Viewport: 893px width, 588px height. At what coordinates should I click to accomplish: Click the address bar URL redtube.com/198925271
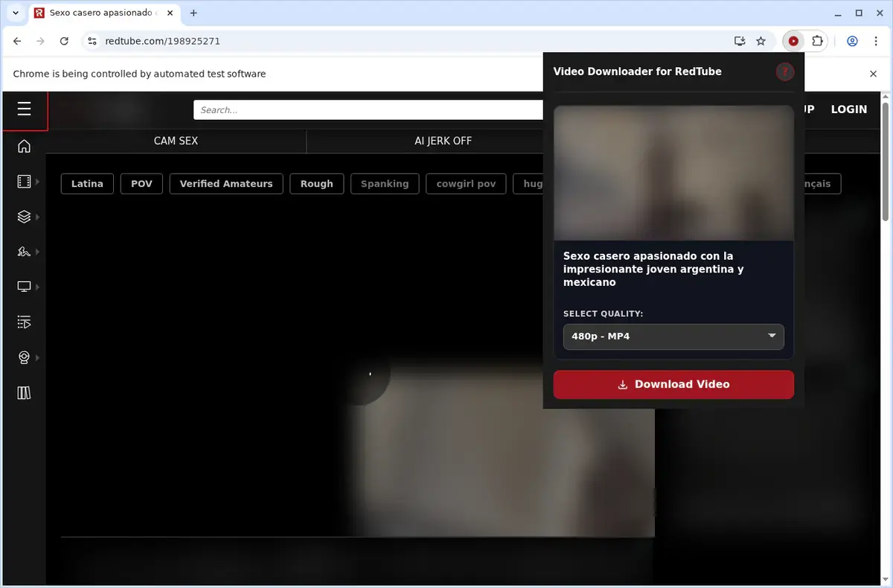pyautogui.click(x=162, y=41)
